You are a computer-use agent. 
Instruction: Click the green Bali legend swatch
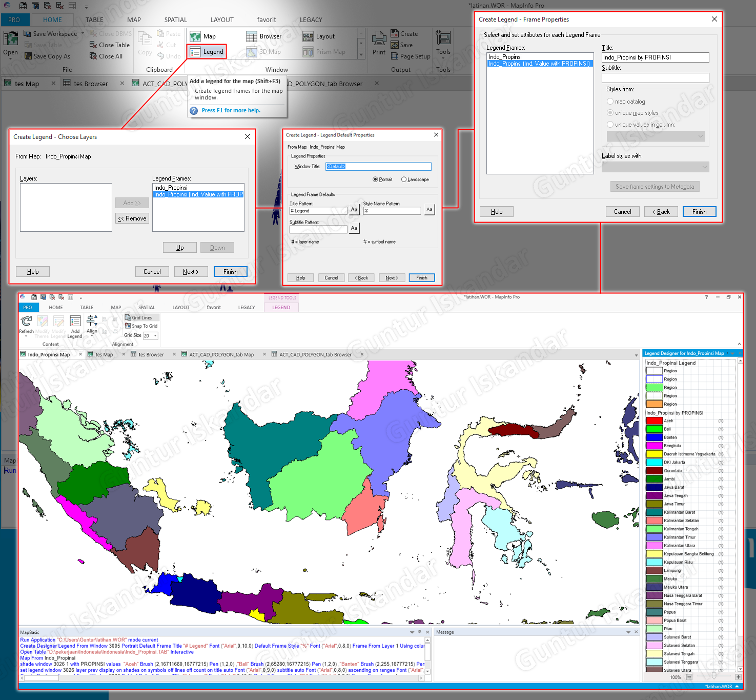[x=655, y=429]
